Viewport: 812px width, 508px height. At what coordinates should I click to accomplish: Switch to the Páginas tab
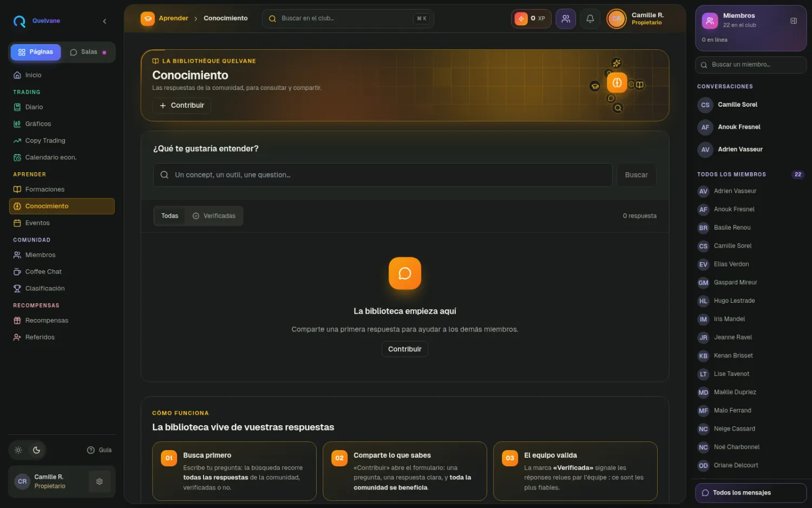(36, 52)
